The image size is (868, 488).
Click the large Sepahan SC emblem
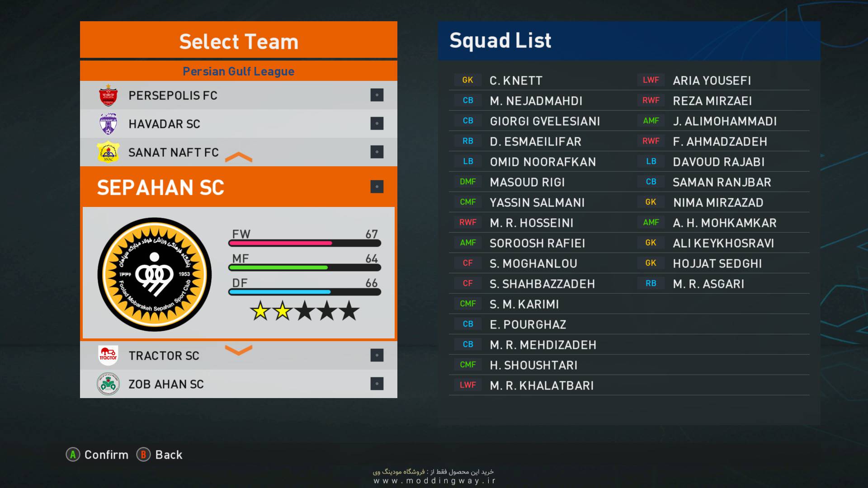155,274
